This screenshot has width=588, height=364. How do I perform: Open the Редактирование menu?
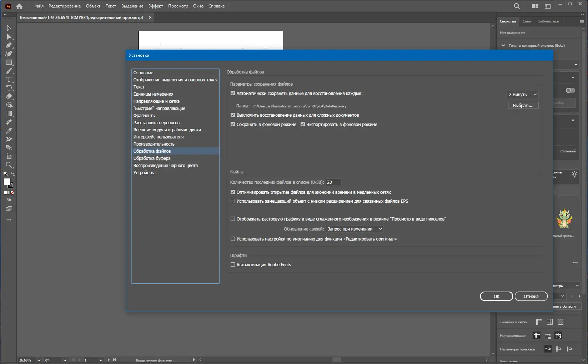point(65,6)
